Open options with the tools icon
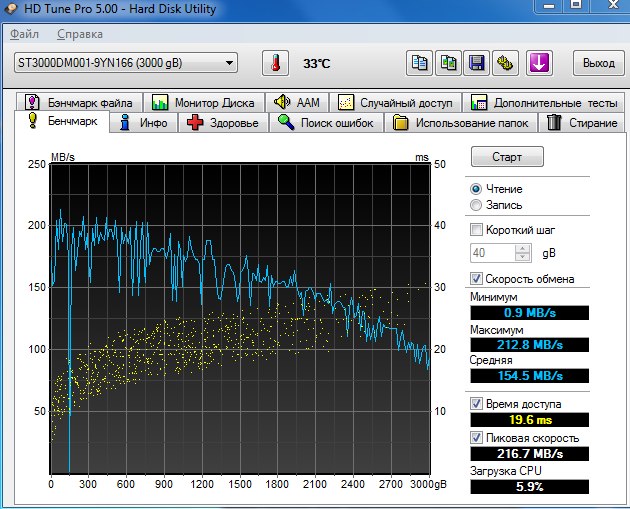This screenshot has height=509, width=630. coord(506,63)
